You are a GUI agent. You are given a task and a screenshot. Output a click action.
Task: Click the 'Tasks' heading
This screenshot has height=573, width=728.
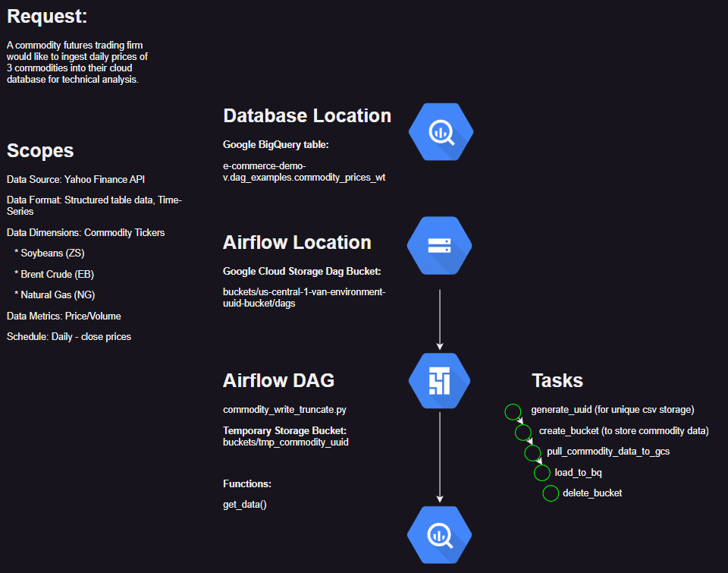(x=557, y=380)
